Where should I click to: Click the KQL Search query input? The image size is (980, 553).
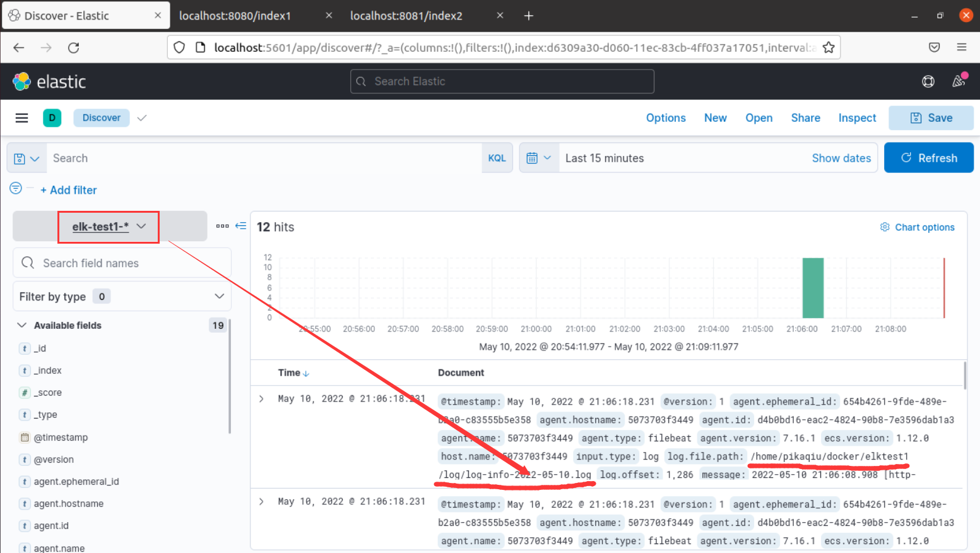[265, 158]
